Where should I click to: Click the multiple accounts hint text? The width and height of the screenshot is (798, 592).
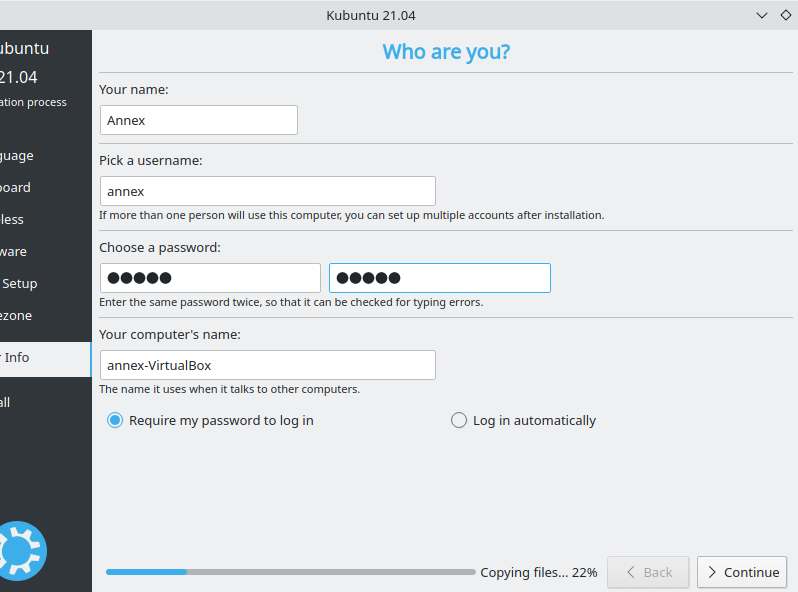352,215
